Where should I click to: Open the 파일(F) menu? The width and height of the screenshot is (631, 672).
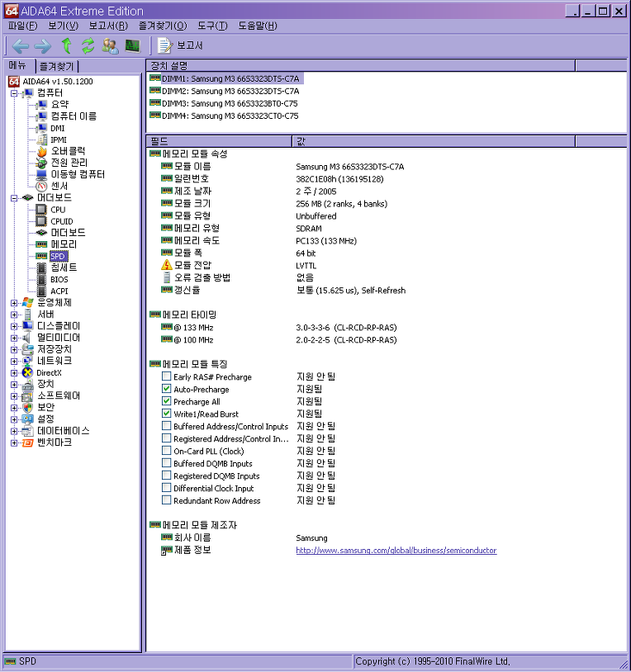23,26
